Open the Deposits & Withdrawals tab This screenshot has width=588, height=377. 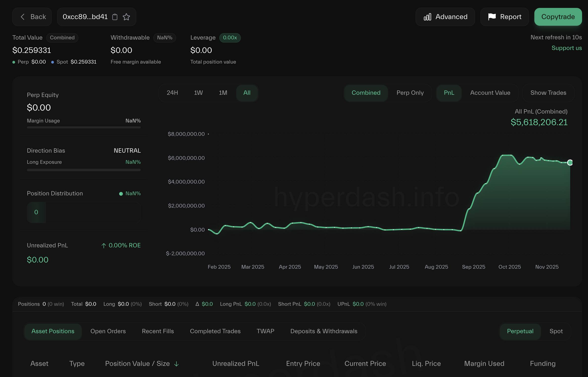pyautogui.click(x=324, y=331)
